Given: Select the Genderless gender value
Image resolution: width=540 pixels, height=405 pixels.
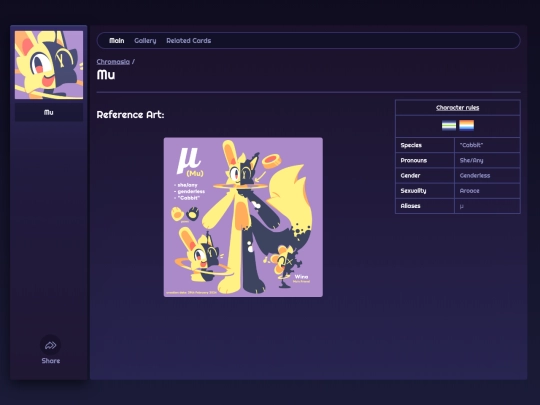Looking at the screenshot, I should click(475, 175).
